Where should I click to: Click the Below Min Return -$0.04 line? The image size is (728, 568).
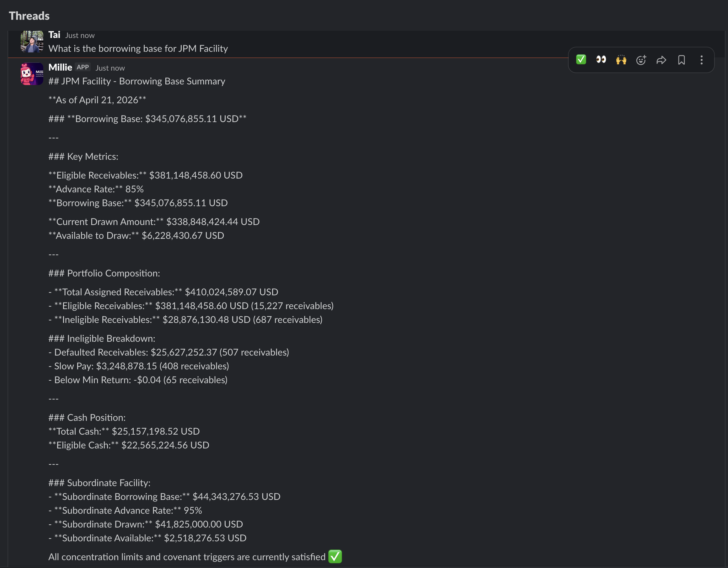[138, 380]
